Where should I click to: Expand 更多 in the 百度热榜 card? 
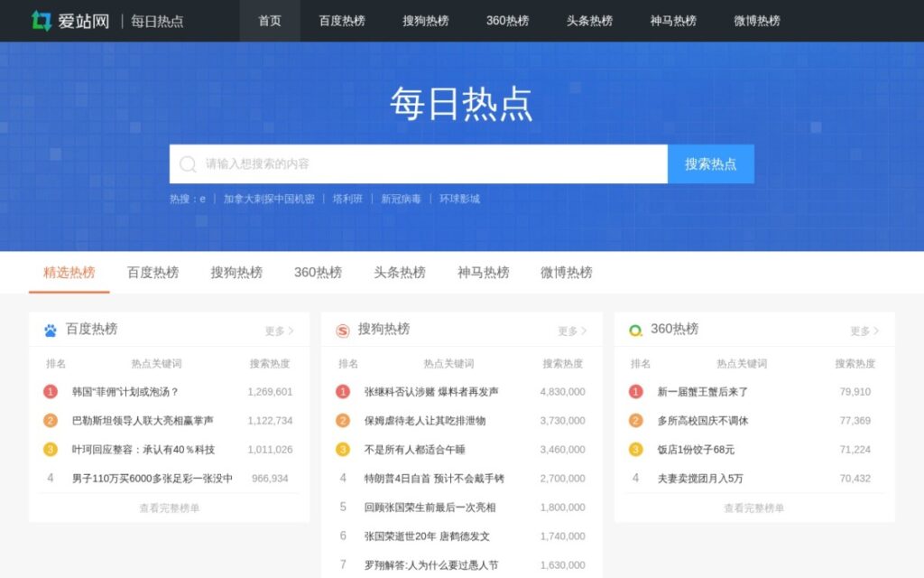280,331
